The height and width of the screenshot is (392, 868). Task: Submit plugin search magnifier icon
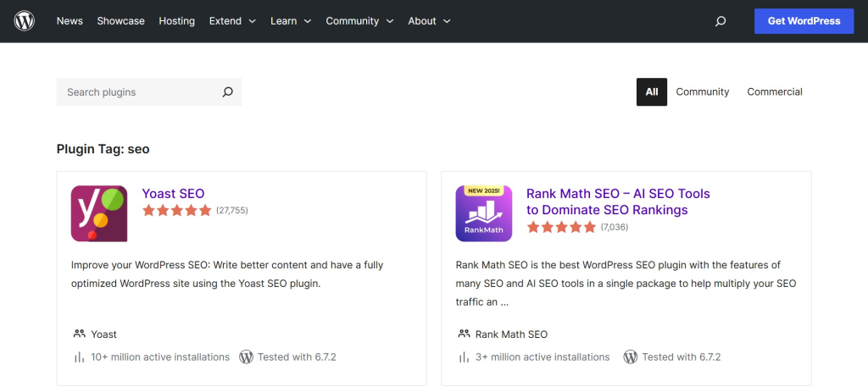(227, 92)
